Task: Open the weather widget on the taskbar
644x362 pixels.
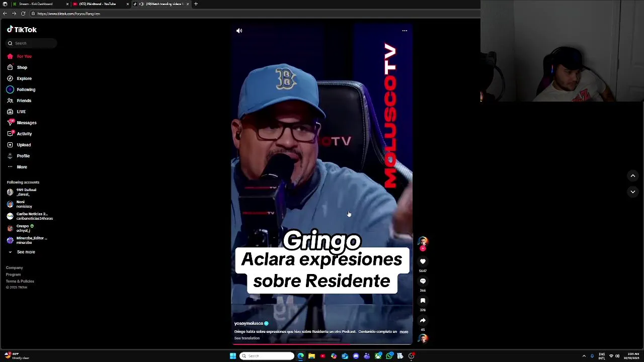Action: [18, 356]
